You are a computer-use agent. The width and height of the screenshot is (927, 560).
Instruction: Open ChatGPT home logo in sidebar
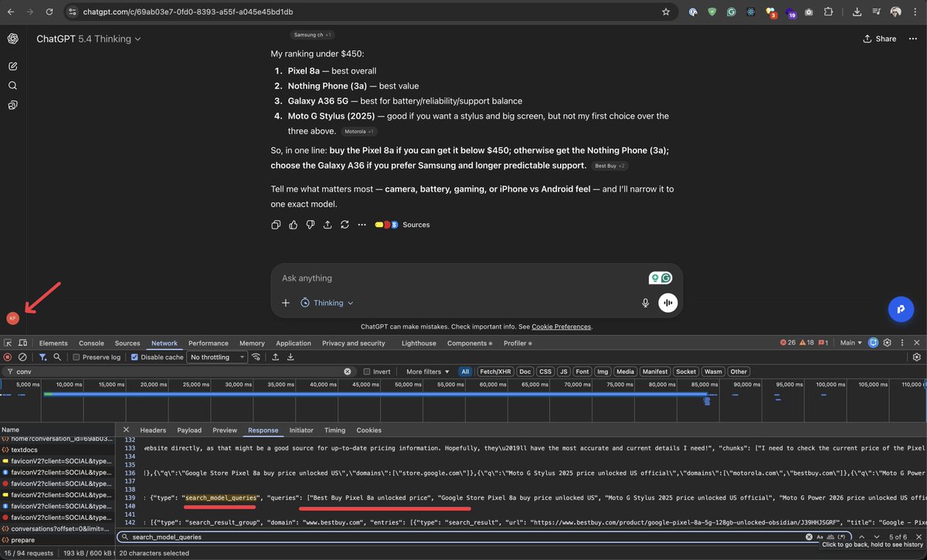(13, 39)
